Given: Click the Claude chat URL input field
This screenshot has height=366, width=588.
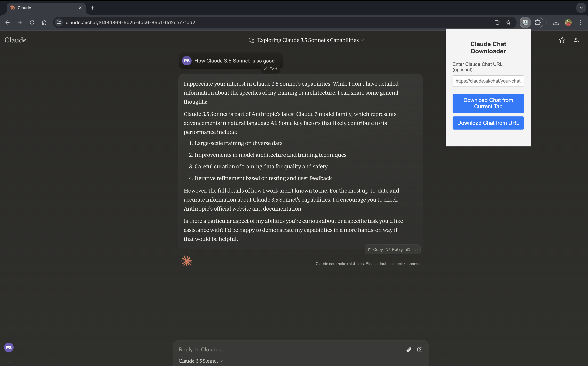Looking at the screenshot, I should point(488,81).
